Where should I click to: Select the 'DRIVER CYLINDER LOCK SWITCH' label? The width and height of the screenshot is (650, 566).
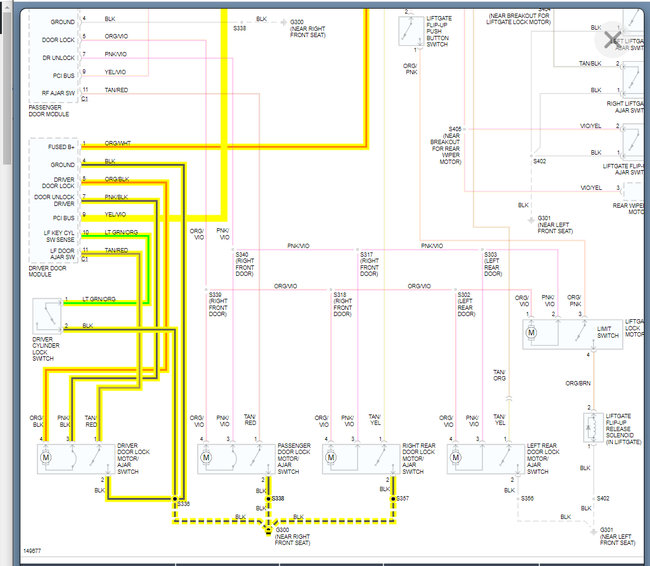pyautogui.click(x=46, y=349)
